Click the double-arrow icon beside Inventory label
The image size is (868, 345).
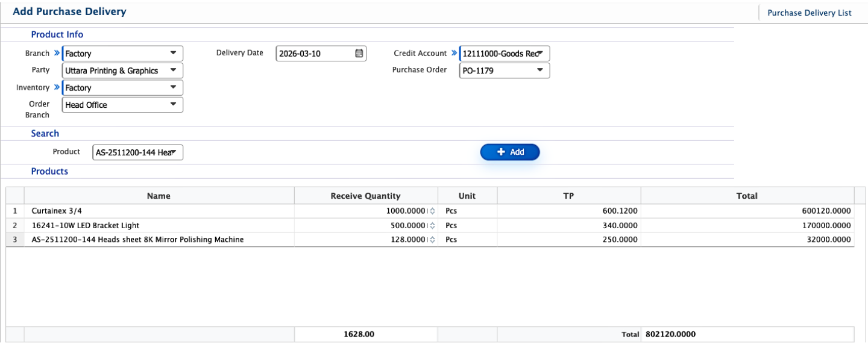57,88
